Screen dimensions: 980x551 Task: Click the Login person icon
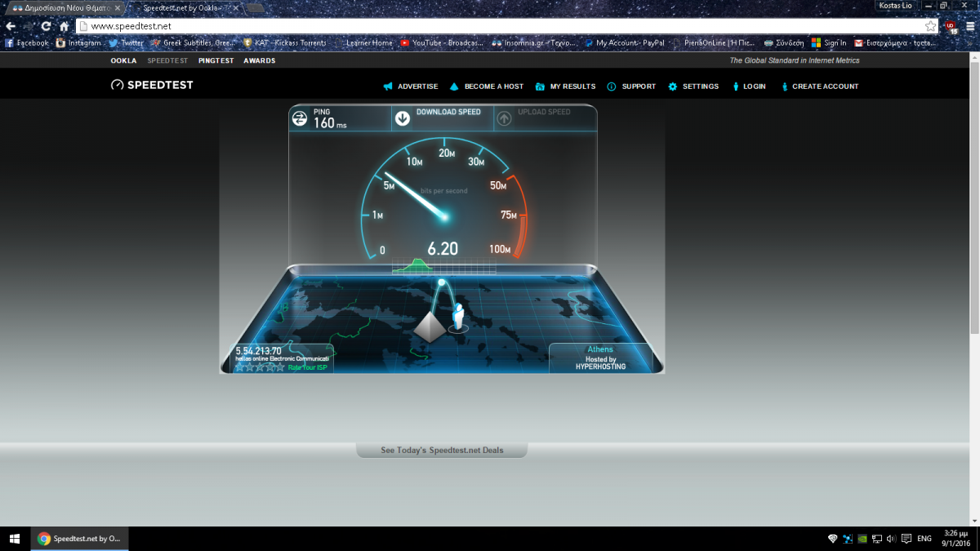pyautogui.click(x=736, y=87)
